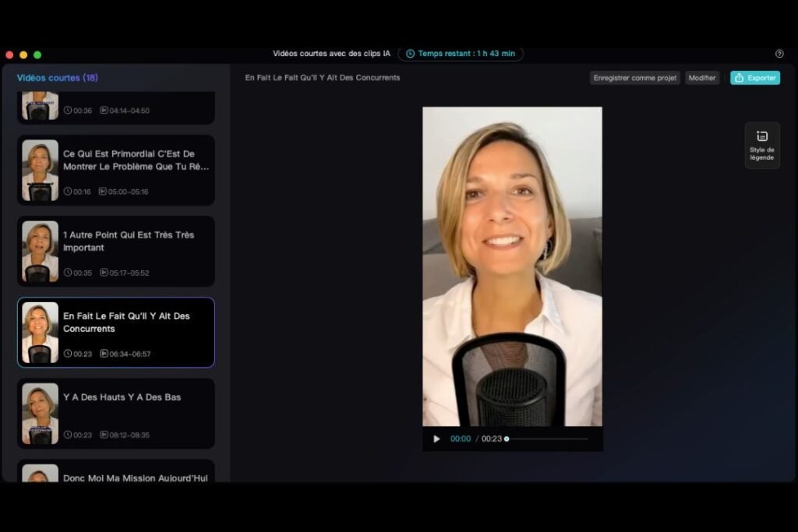Screen dimensions: 798x532
Task: Click the export arrow icon in Exporter
Action: (x=740, y=78)
